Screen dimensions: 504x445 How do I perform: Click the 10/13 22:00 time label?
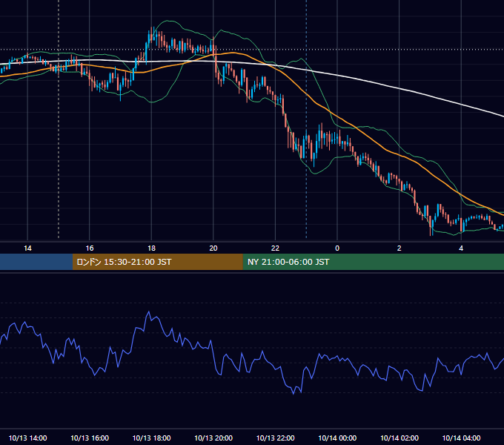(x=275, y=438)
